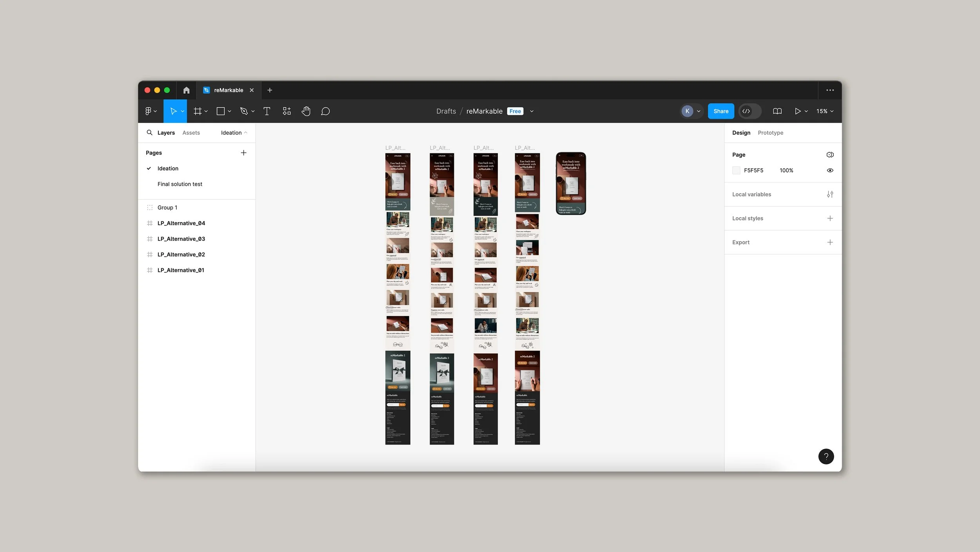This screenshot has width=980, height=552.
Task: Open the Assets tab
Action: click(191, 133)
